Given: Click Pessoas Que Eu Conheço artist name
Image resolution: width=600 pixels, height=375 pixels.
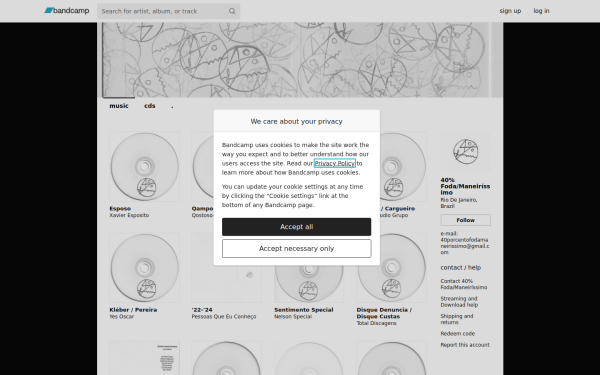Looking at the screenshot, I should pos(224,316).
